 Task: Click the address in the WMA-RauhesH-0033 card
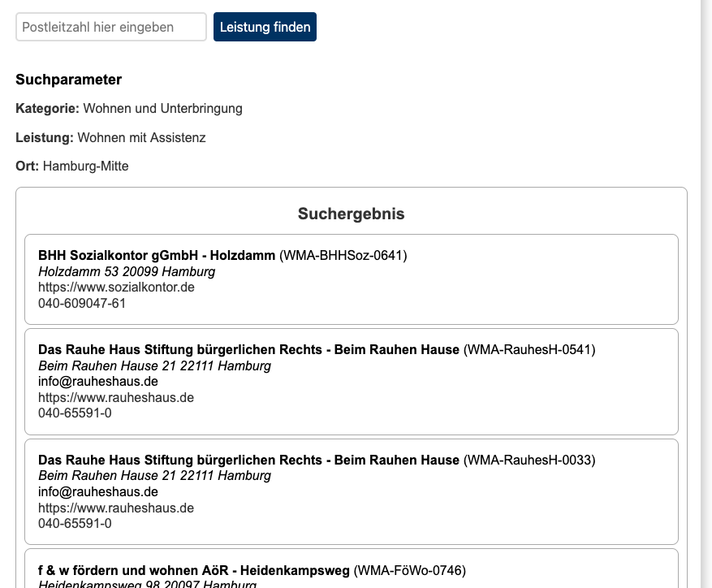click(x=154, y=476)
